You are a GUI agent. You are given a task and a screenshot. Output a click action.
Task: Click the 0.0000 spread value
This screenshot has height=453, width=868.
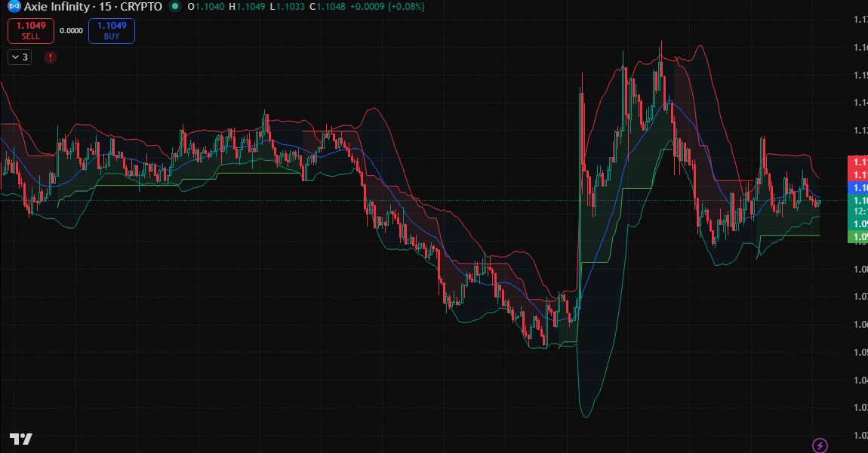(x=72, y=31)
